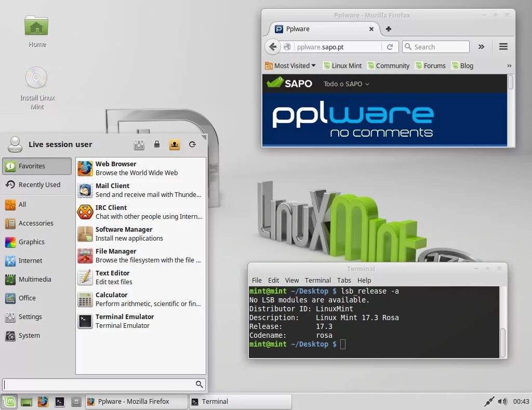Click the switch user icon in the menu header
The width and height of the screenshot is (532, 410).
(x=175, y=144)
